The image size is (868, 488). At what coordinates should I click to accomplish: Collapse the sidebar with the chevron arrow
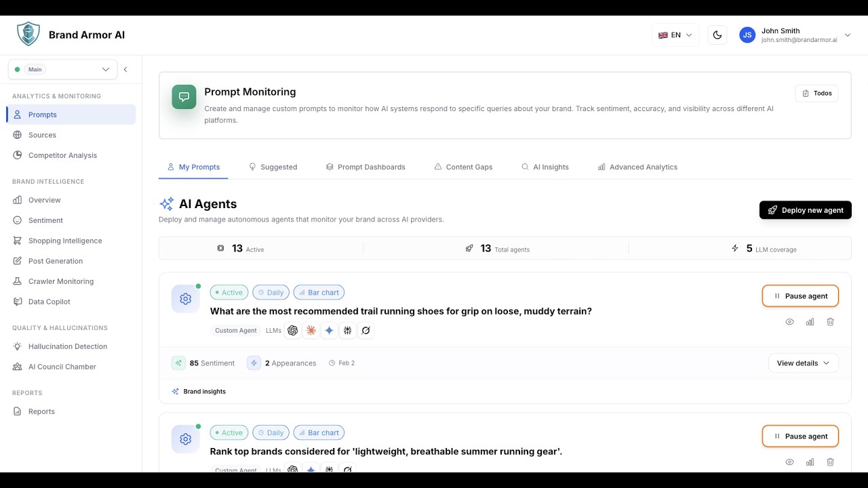[125, 69]
